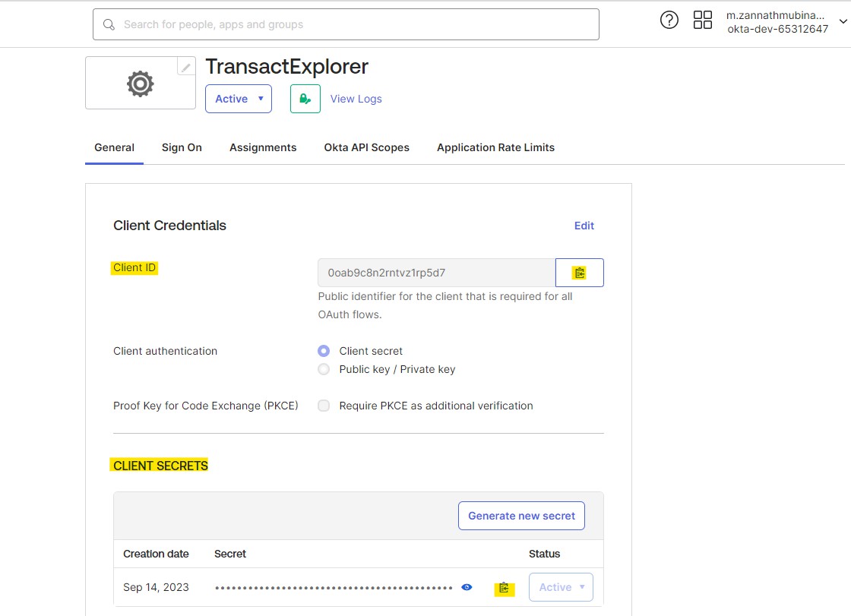Viewport: 851px width, 616px height.
Task: Switch to the Sign On tab
Action: (x=182, y=147)
